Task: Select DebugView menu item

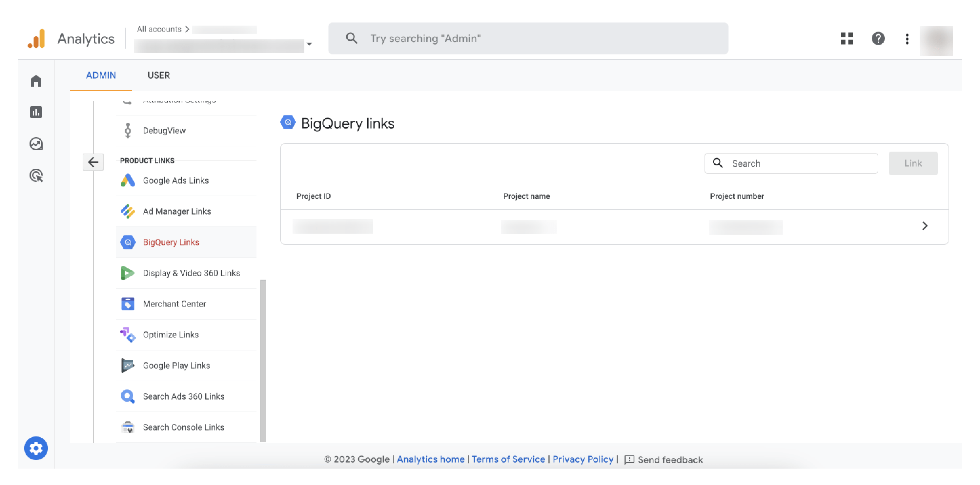Action: (186, 131)
